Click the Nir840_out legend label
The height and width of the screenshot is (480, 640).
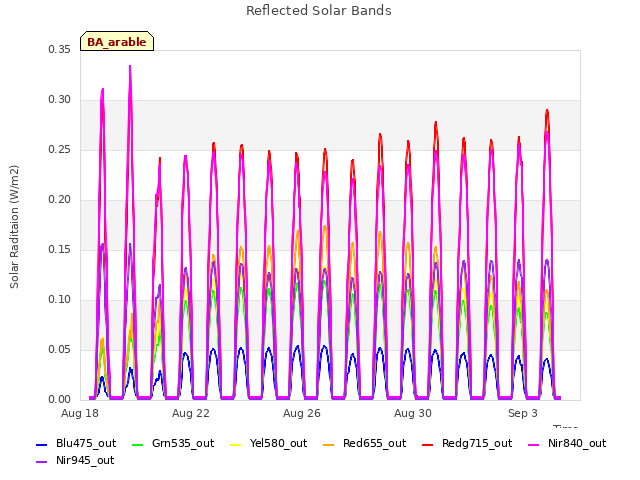pos(577,443)
